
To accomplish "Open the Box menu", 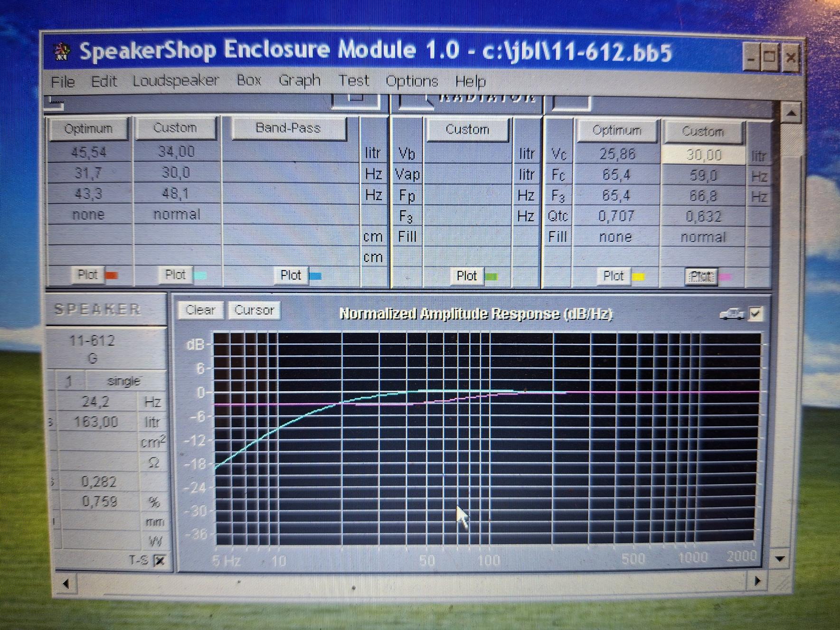I will click(249, 80).
